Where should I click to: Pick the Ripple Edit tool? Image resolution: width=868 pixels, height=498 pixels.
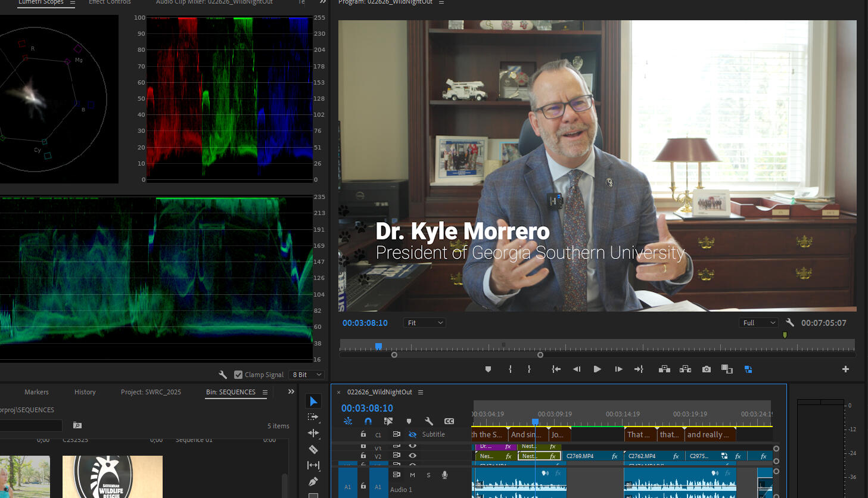click(313, 433)
